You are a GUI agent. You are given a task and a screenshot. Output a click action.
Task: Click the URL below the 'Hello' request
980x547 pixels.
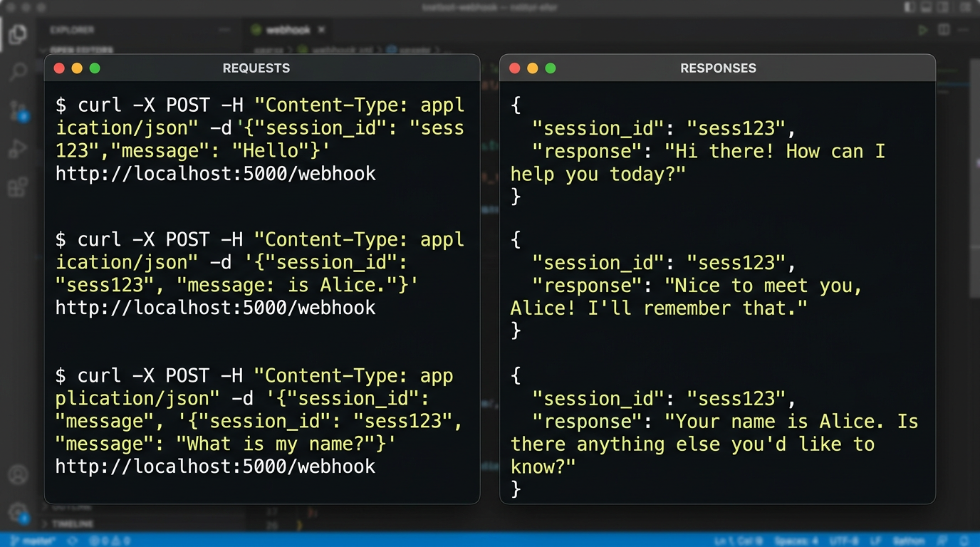tap(215, 173)
